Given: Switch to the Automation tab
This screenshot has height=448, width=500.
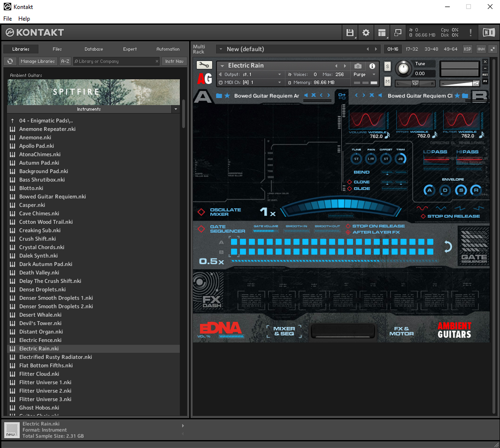Looking at the screenshot, I should 168,49.
